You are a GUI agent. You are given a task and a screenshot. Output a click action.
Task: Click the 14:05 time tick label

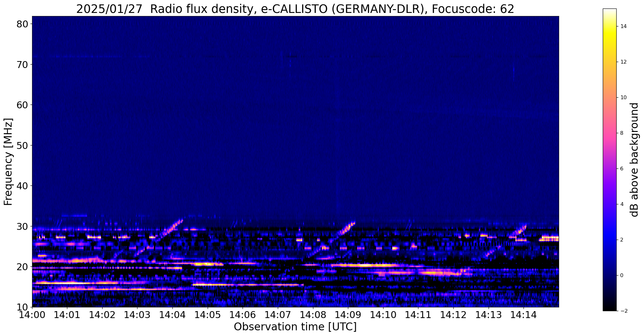[208, 315]
